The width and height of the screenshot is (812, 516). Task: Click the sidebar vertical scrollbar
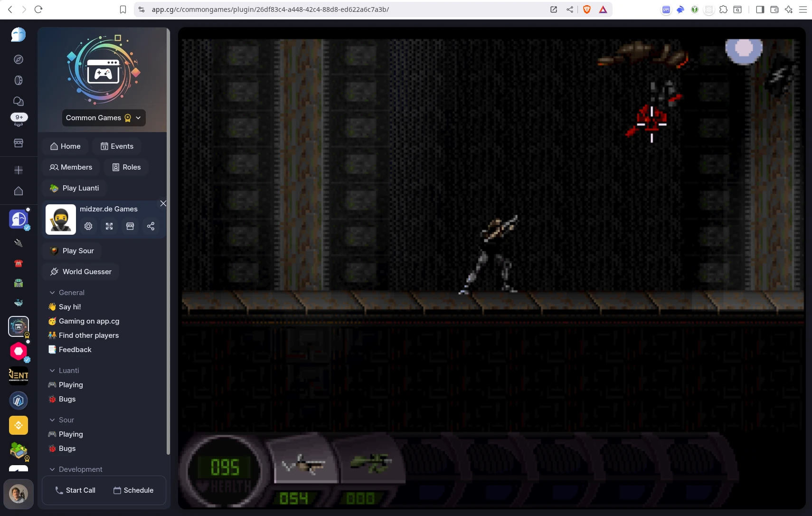tap(168, 241)
